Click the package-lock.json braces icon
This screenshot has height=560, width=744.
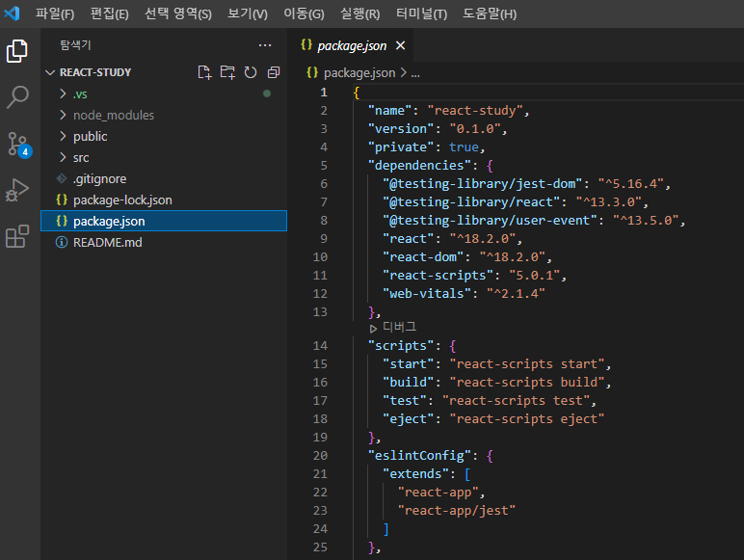pos(62,200)
